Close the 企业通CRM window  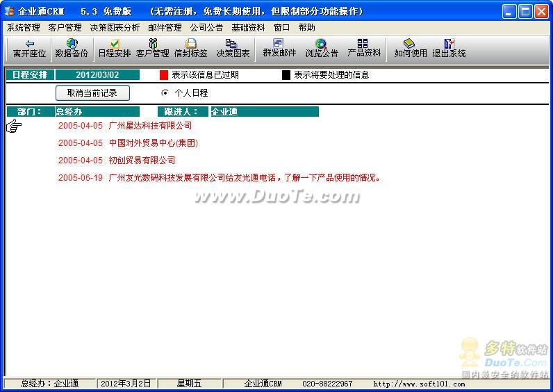[541, 11]
